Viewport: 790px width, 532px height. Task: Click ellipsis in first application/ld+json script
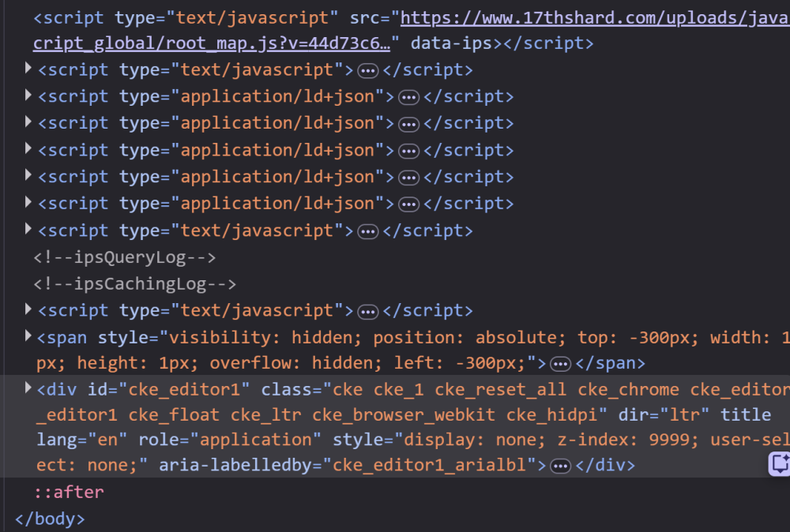coord(408,98)
